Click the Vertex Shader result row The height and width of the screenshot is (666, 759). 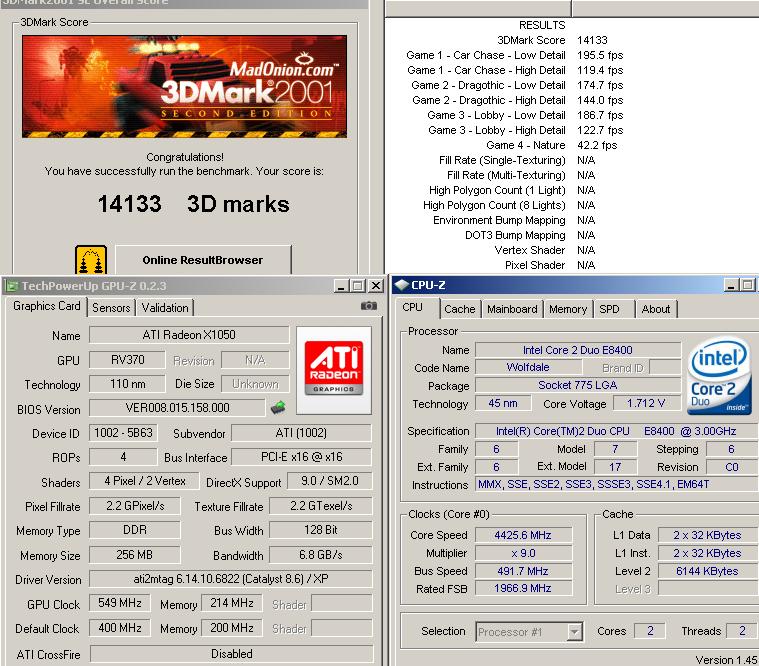pyautogui.click(x=545, y=250)
